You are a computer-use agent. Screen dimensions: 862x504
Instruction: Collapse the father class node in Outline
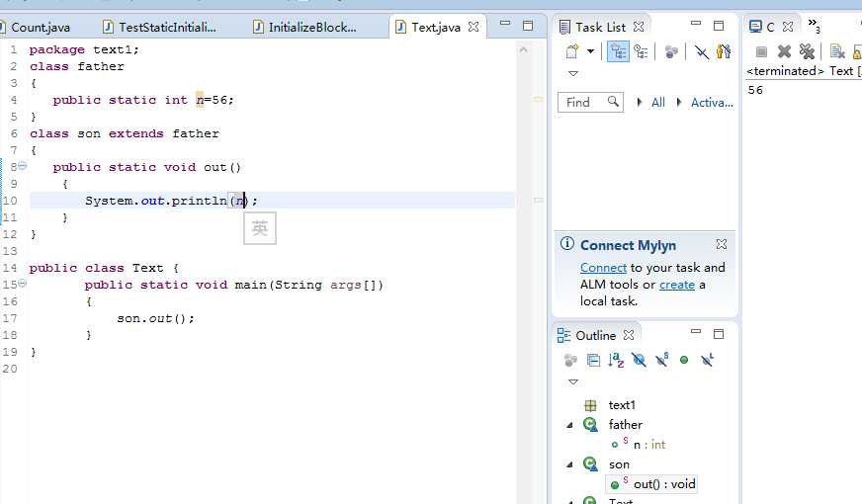pos(569,425)
